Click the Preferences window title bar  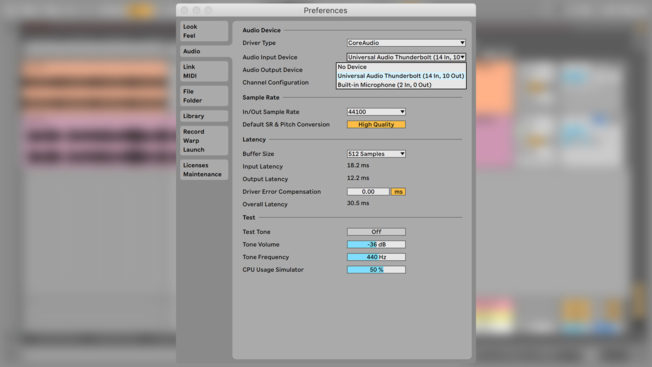(326, 10)
